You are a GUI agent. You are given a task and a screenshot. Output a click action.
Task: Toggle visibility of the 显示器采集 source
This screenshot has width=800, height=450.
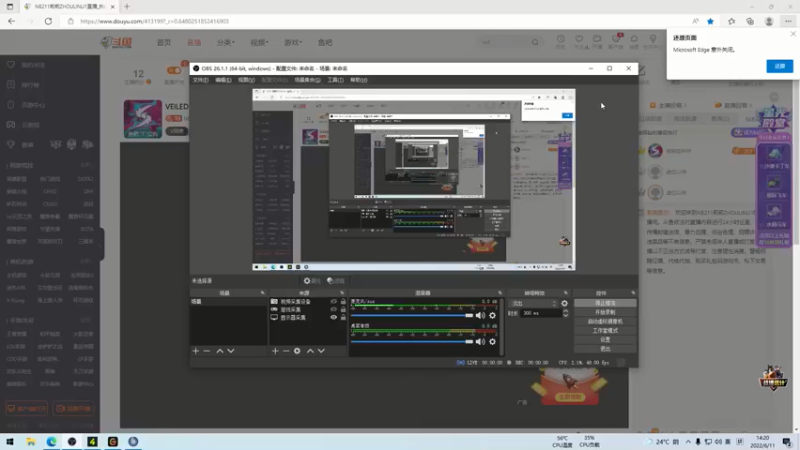point(334,317)
